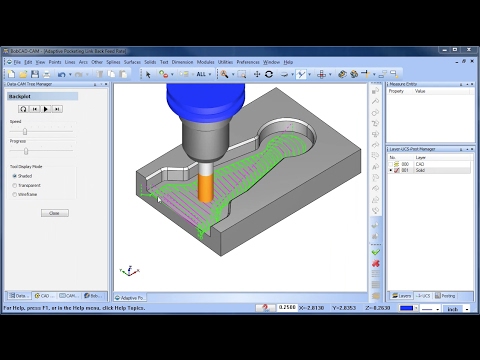Select the 001 Solid layer row
Image resolution: width=480 pixels, height=360 pixels.
pyautogui.click(x=430, y=170)
